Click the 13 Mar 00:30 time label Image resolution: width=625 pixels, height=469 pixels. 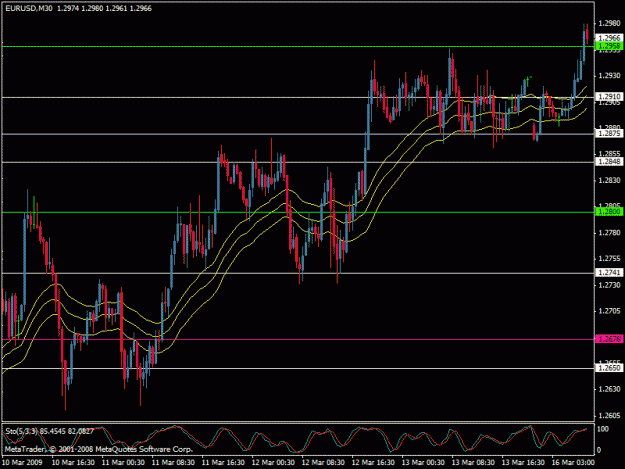(423, 463)
